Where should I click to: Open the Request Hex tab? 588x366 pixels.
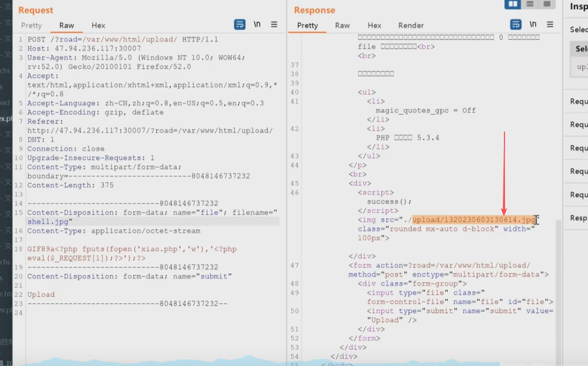98,26
